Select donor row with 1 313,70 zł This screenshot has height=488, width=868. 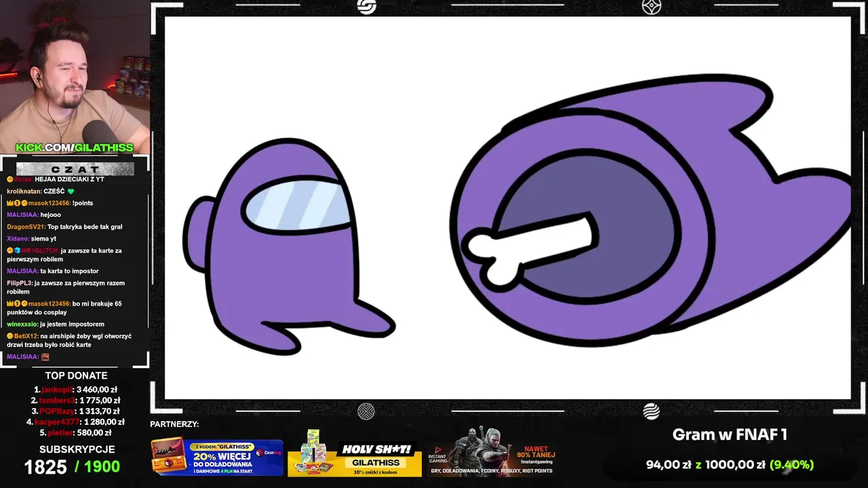(x=75, y=411)
